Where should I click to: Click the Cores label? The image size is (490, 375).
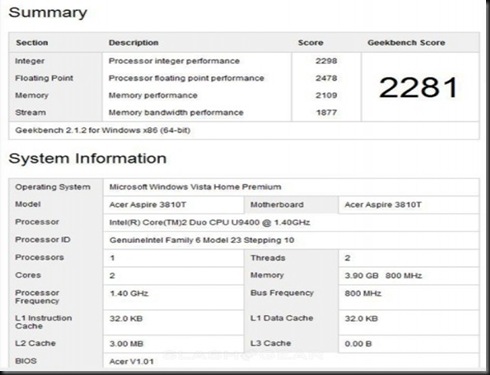point(28,275)
